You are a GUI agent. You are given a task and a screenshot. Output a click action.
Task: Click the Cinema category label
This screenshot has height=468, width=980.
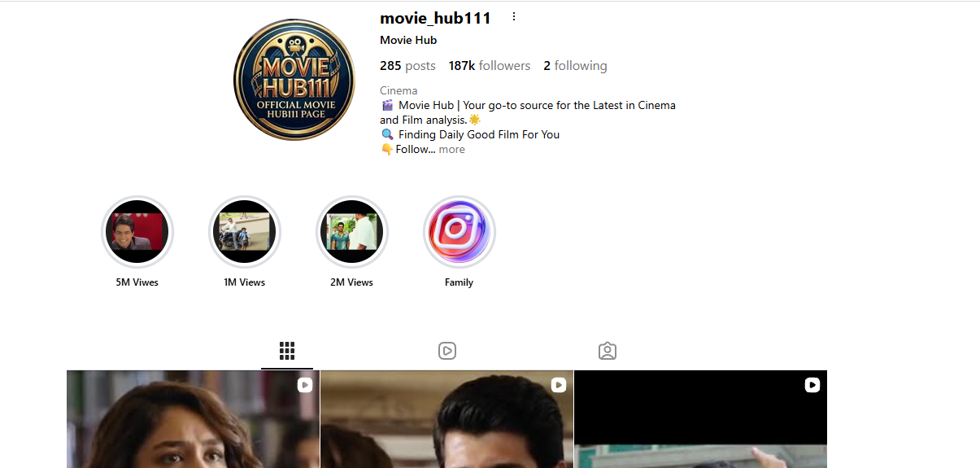(399, 91)
